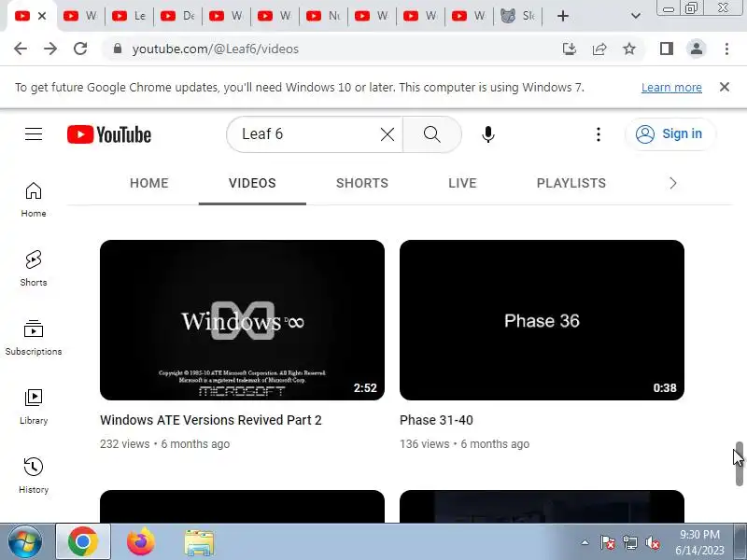747x560 pixels.
Task: Go back using the browser back arrow
Action: (21, 49)
